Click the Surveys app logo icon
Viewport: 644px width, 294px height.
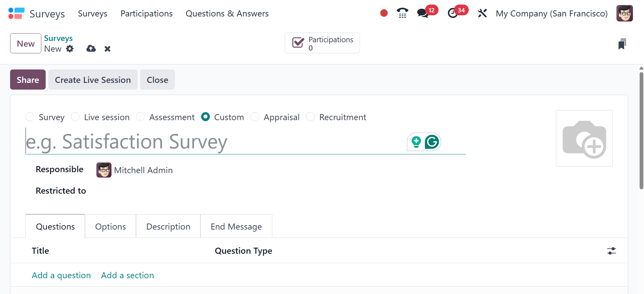click(x=16, y=13)
